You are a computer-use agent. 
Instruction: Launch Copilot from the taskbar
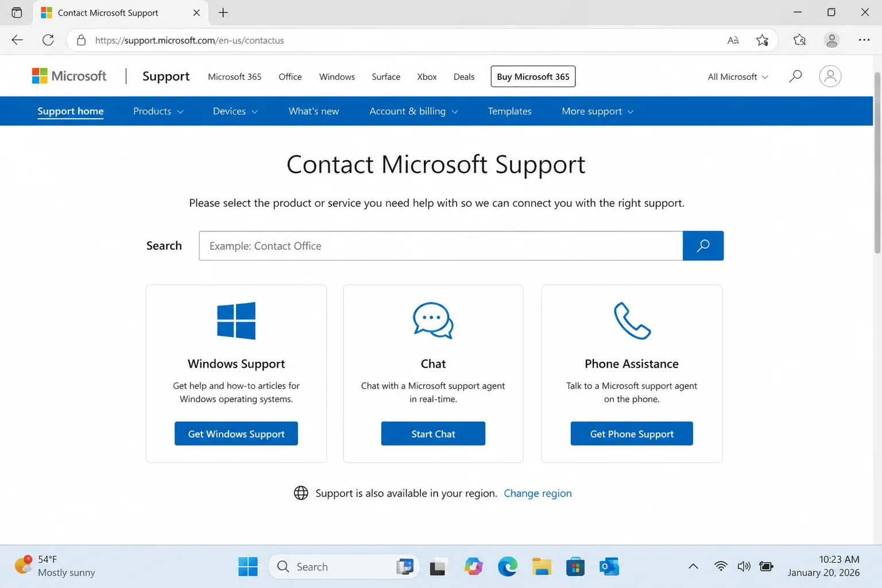pos(474,567)
